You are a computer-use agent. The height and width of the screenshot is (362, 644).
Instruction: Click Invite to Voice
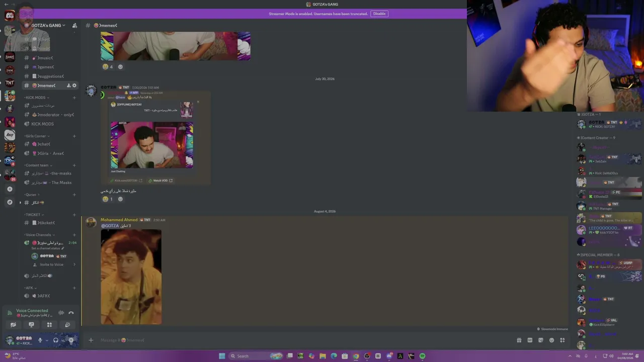click(52, 264)
